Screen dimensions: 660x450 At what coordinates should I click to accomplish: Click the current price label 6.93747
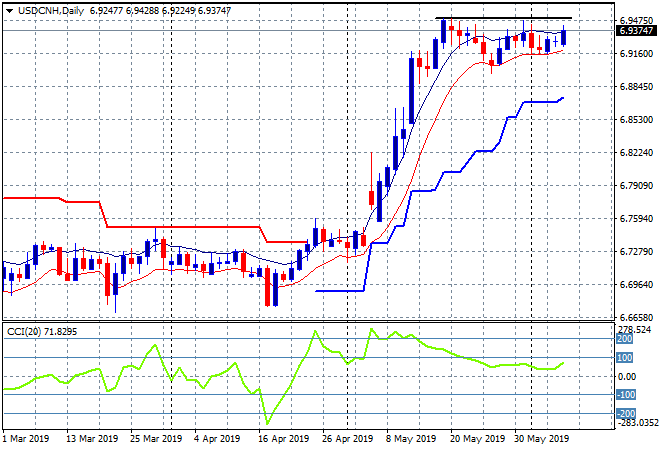click(x=636, y=31)
